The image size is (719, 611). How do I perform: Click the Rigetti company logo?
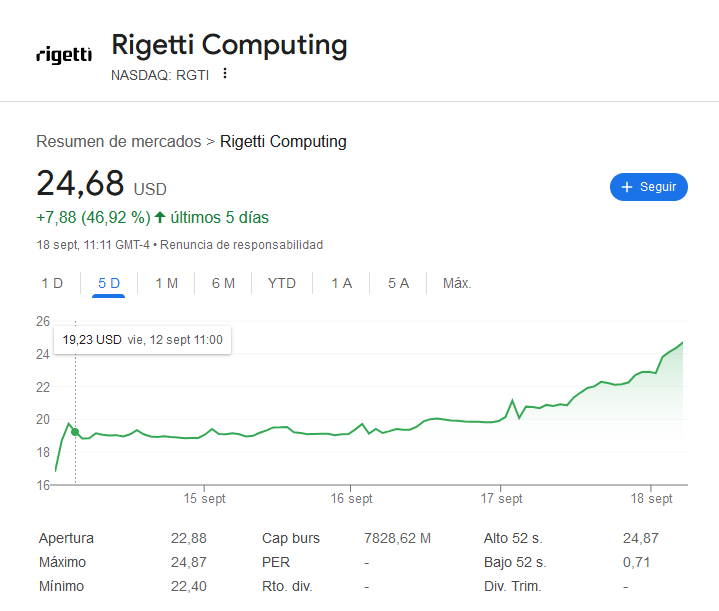pos(63,54)
